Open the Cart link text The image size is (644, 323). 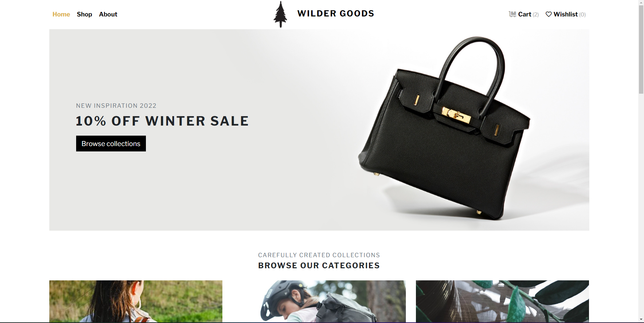(x=525, y=14)
